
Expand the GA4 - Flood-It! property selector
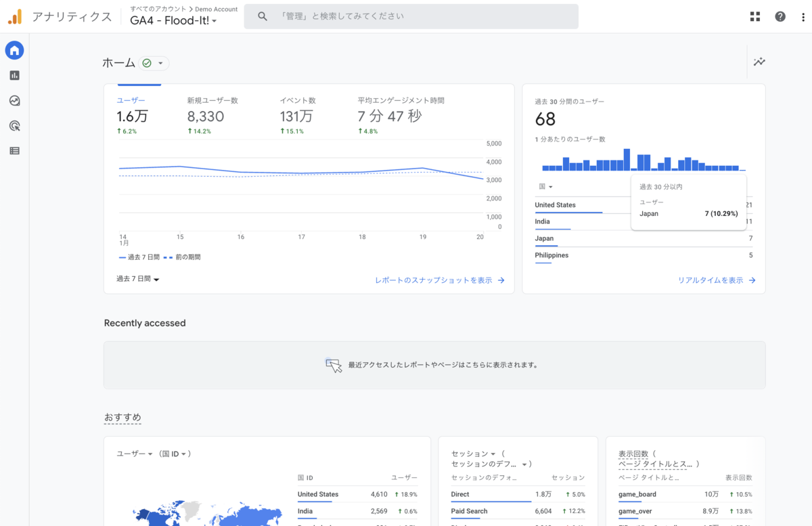[174, 20]
